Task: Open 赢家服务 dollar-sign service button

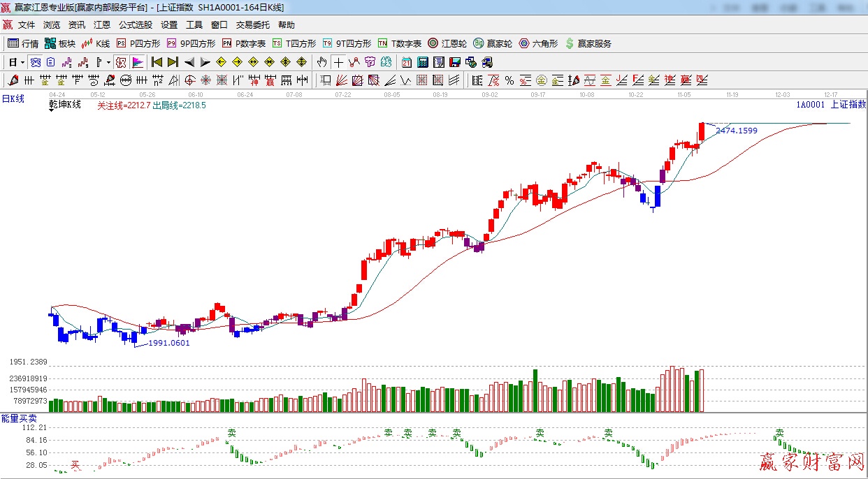Action: pos(588,43)
